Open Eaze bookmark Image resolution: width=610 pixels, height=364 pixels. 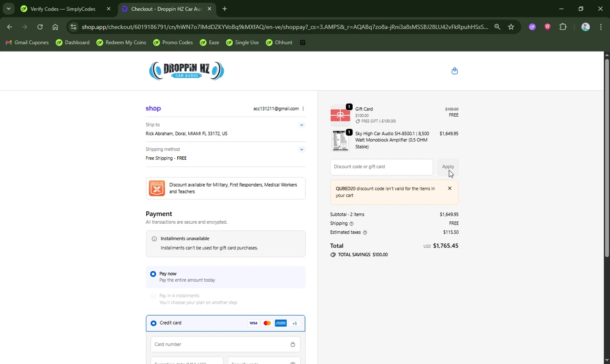point(209,43)
